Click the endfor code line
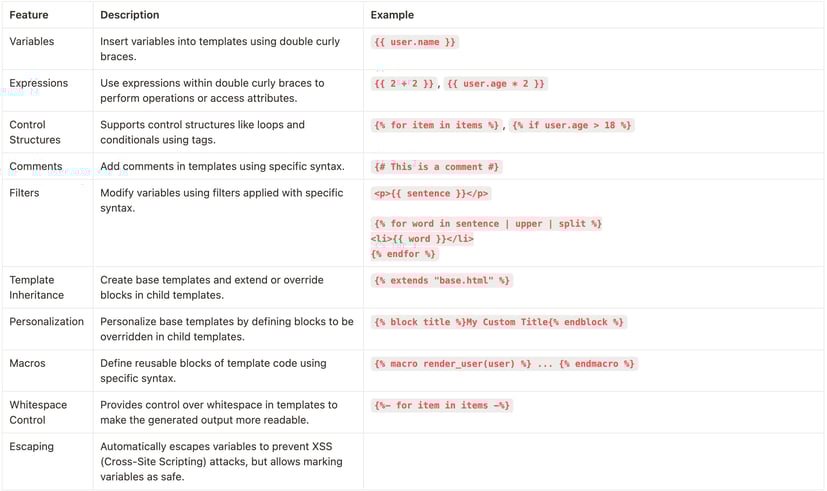The image size is (827, 491). tap(404, 254)
